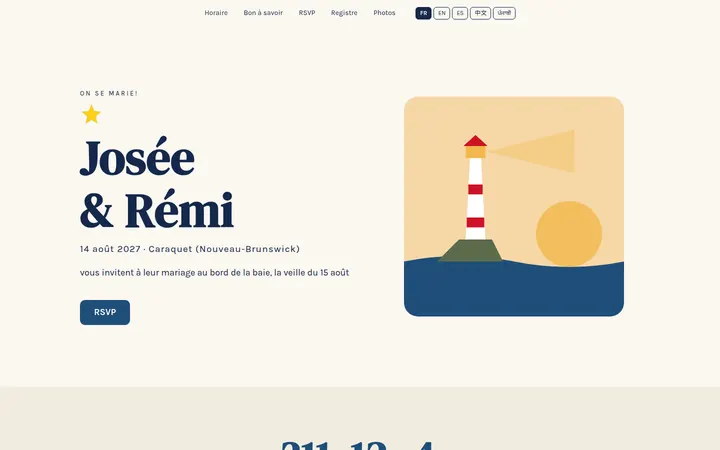Click the "ON SE MARIE!" text

[108, 93]
